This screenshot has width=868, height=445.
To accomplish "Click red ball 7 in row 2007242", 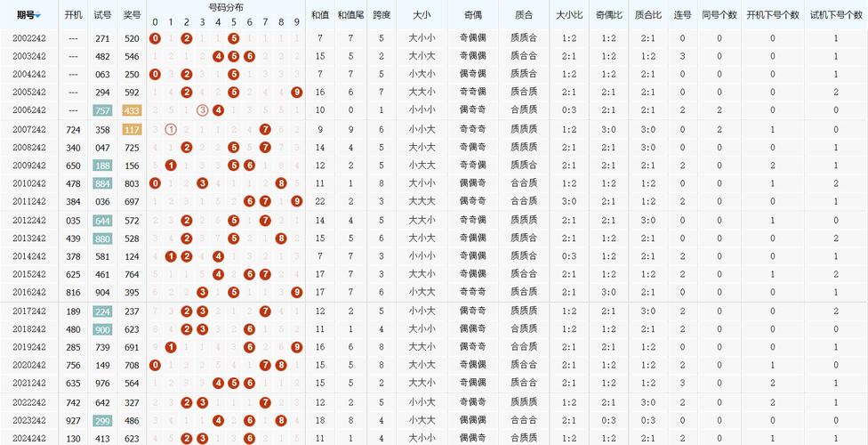I will (265, 130).
